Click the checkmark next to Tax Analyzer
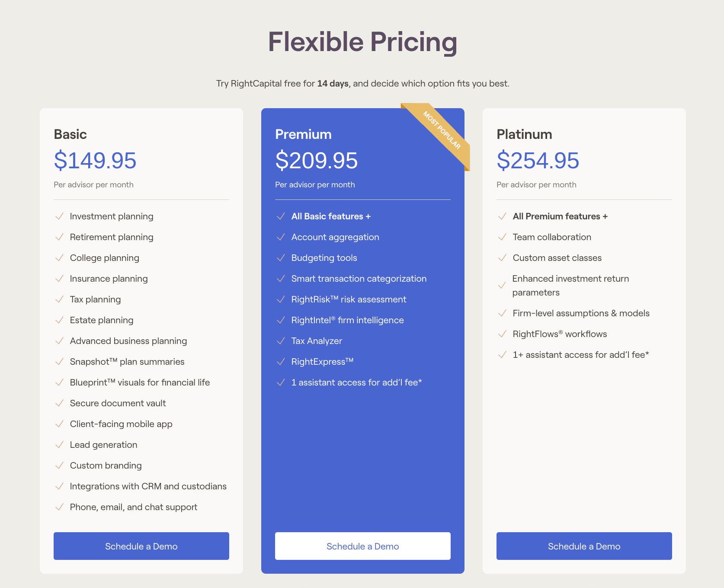724x588 pixels. [x=281, y=341]
